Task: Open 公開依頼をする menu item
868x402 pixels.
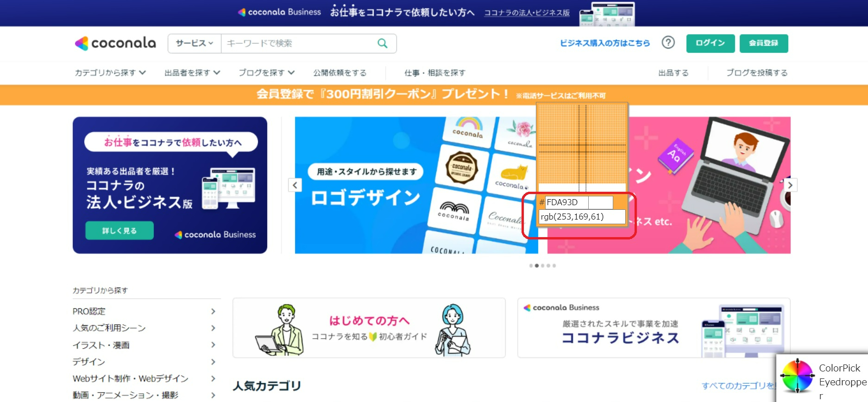Action: pyautogui.click(x=340, y=73)
